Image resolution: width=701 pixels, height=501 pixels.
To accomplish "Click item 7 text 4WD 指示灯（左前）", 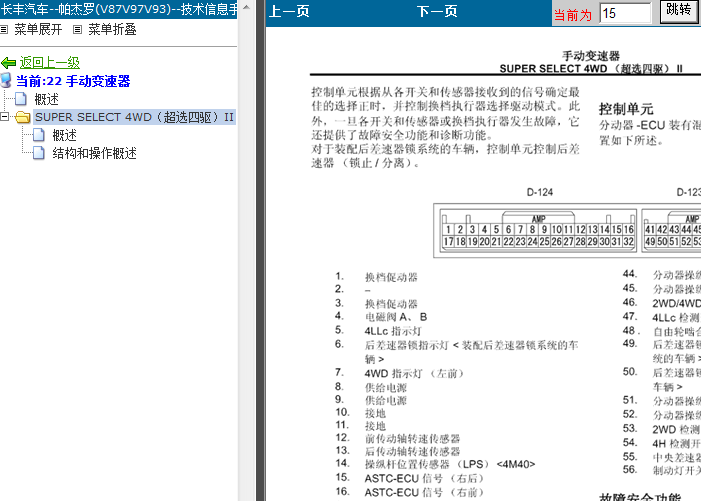I will 414,373.
